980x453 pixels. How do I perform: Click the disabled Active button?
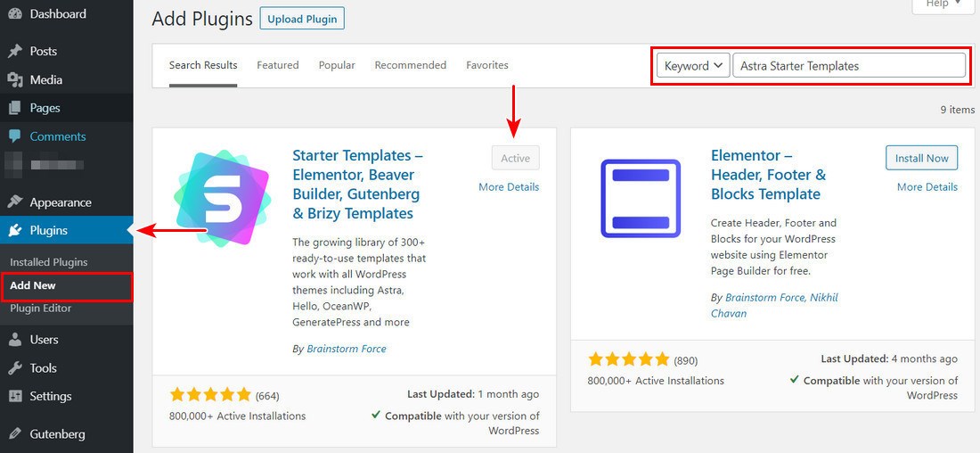(516, 159)
